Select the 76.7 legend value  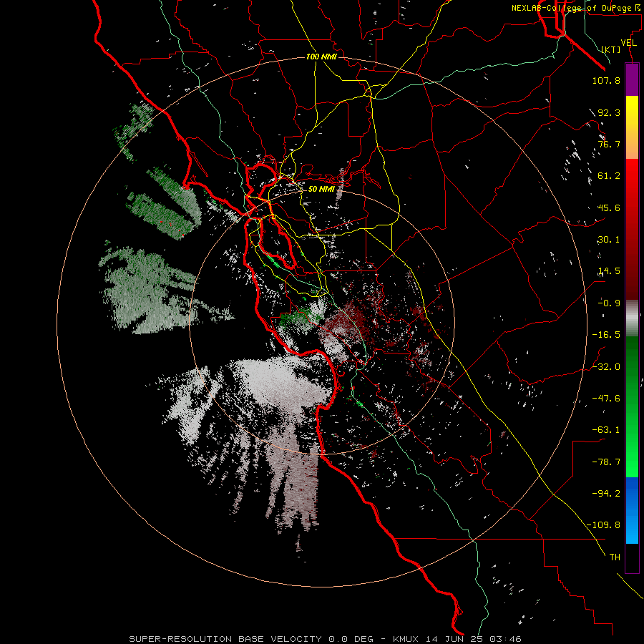click(609, 144)
